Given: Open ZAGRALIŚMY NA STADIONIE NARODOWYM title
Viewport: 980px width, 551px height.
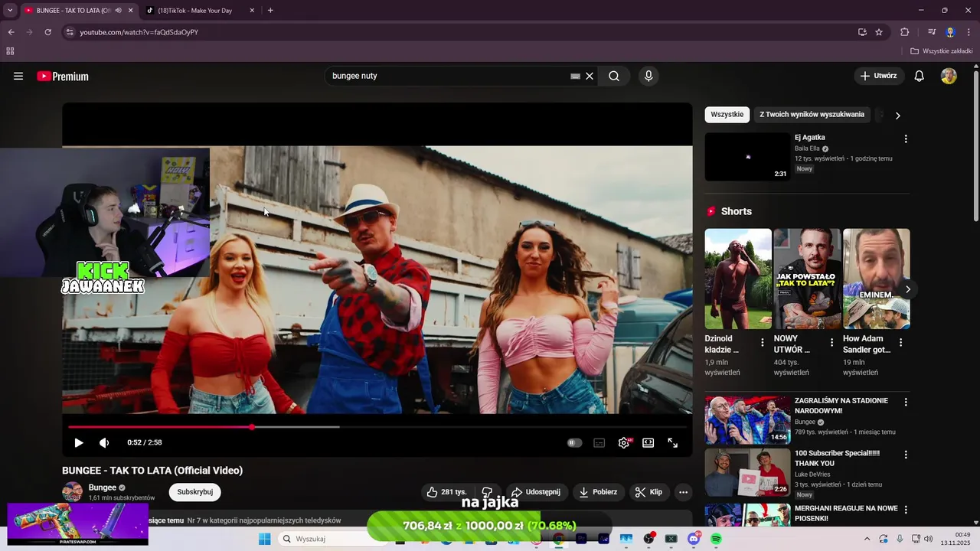Looking at the screenshot, I should tap(841, 406).
